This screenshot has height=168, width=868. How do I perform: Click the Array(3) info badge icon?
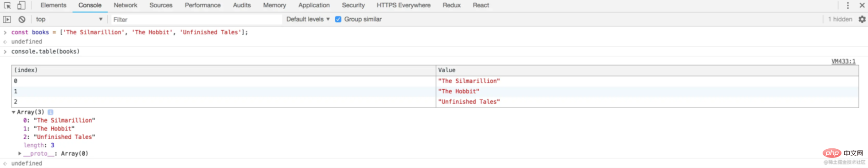tap(50, 112)
